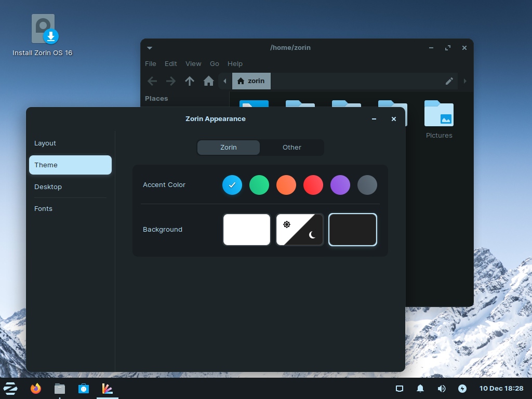
Task: Minimize the /home/zorin file window
Action: (431, 48)
